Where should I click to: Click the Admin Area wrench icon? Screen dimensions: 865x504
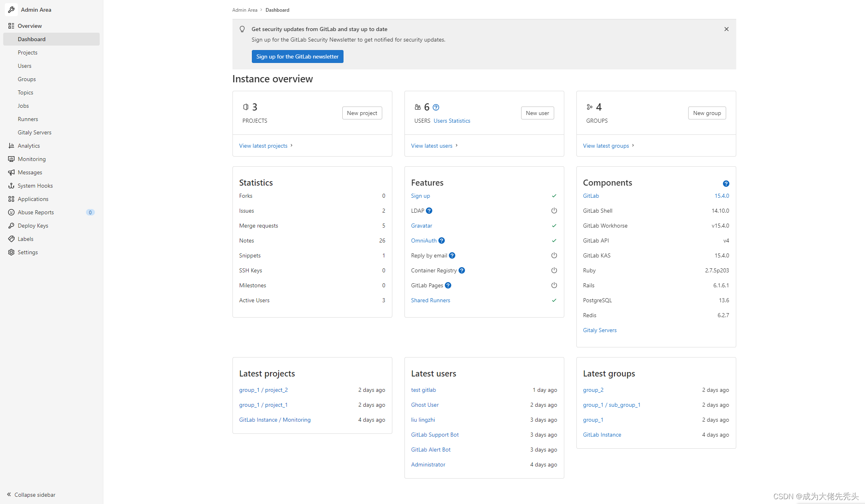11,10
